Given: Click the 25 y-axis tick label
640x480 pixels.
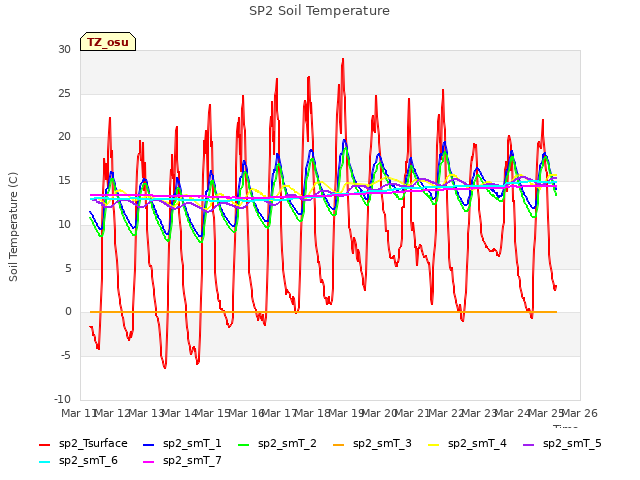Looking at the screenshot, I should pyautogui.click(x=64, y=93).
